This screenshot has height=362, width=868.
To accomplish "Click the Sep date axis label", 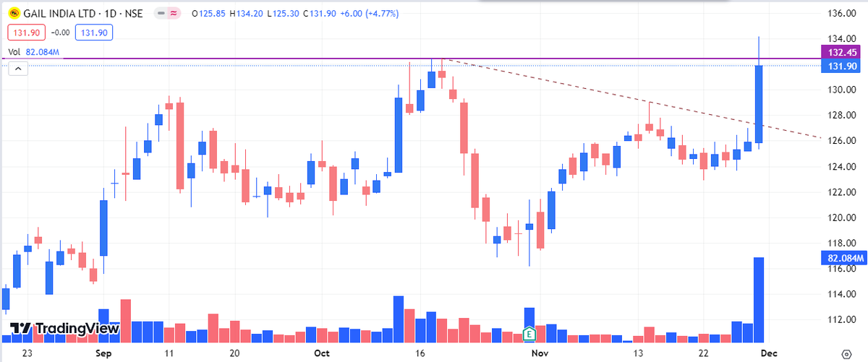I will coord(103,353).
